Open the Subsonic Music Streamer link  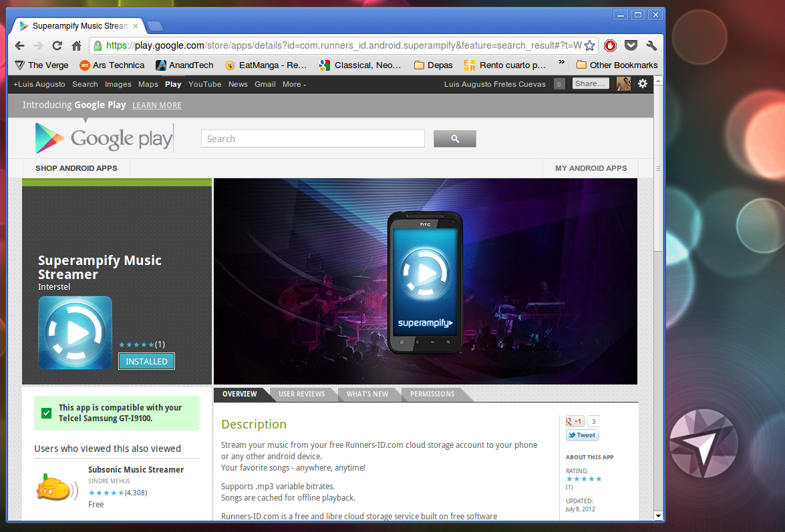click(136, 469)
